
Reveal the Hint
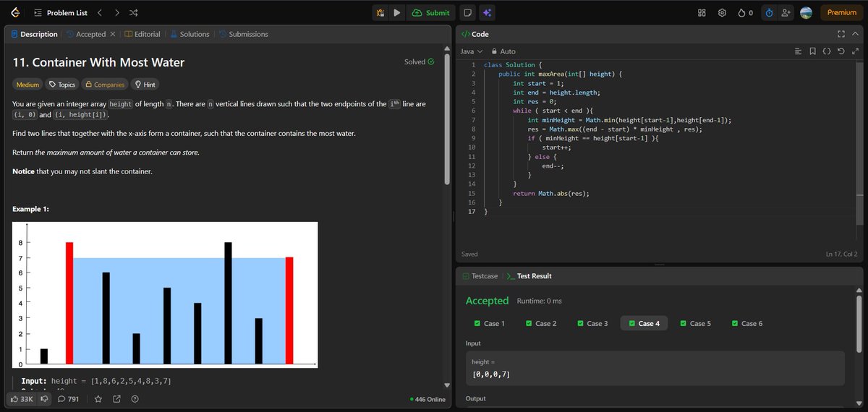point(145,85)
